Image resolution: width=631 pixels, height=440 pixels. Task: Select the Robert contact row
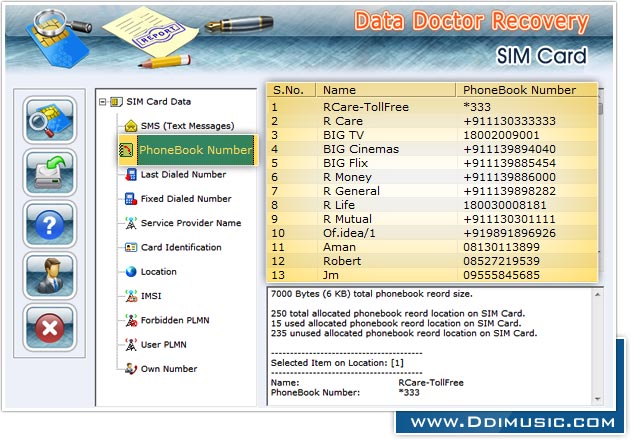(433, 261)
